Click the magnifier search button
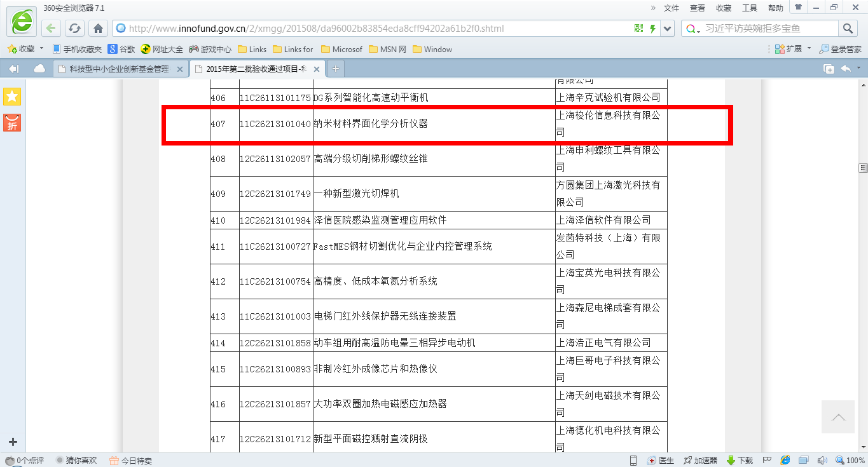Viewport: 868px width, 467px height. (x=847, y=29)
